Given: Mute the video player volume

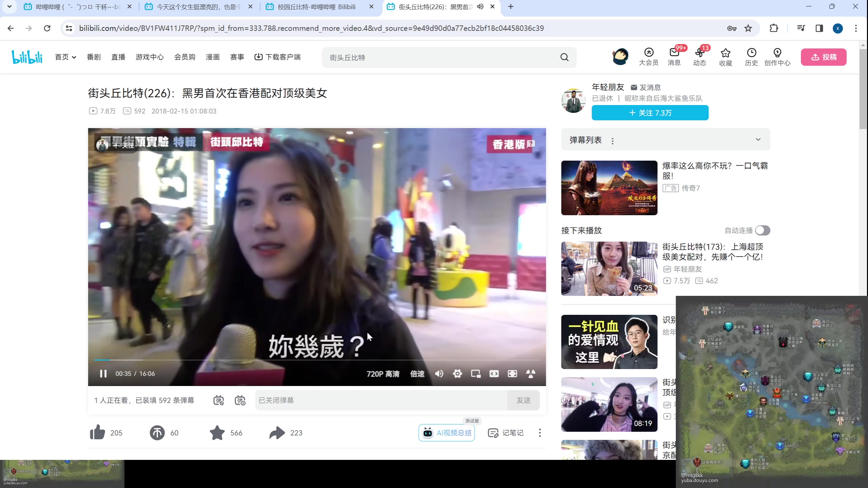Looking at the screenshot, I should click(x=439, y=373).
